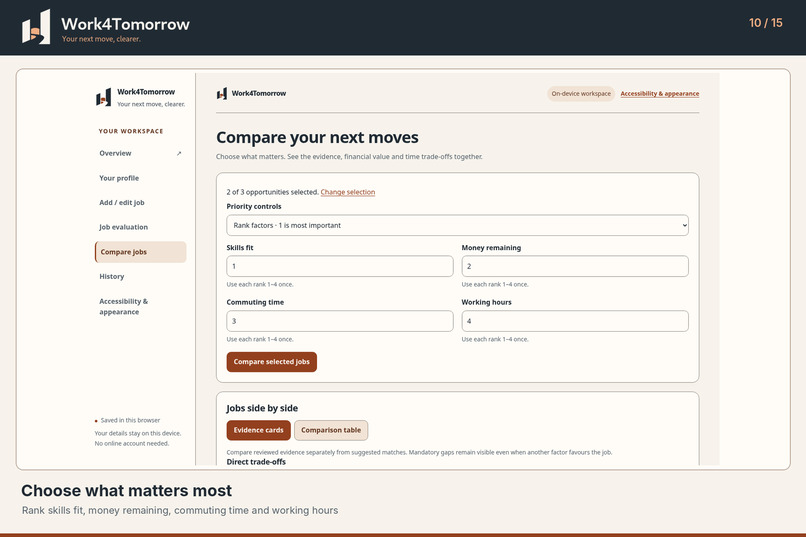Click the 10 / 15 slide counter

[x=765, y=23]
